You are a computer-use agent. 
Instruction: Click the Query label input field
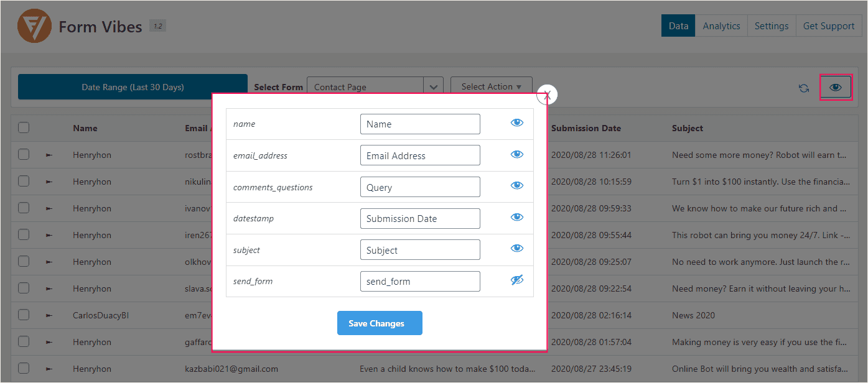point(420,187)
